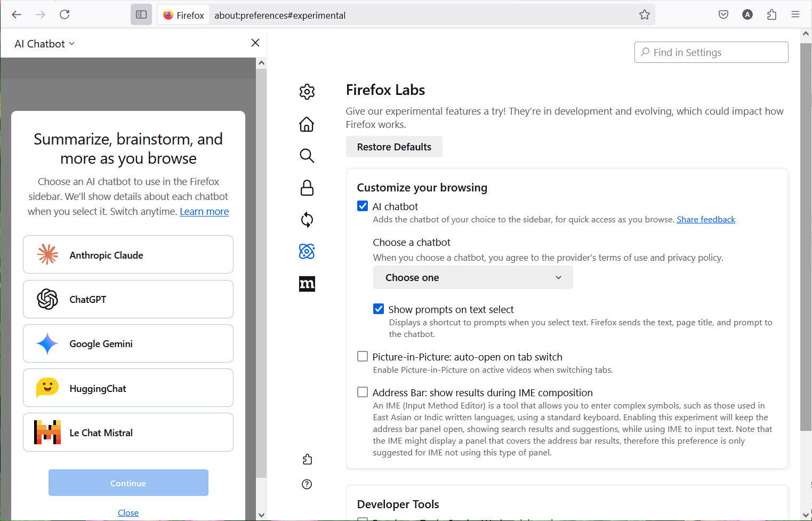Enable Picture-in-Picture auto-open on tab switch
This screenshot has width=812, height=521.
(x=363, y=356)
